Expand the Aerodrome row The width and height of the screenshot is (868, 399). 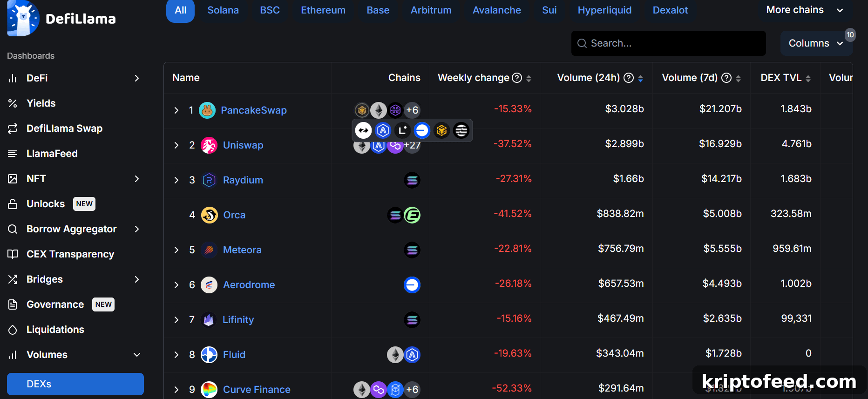coord(176,285)
